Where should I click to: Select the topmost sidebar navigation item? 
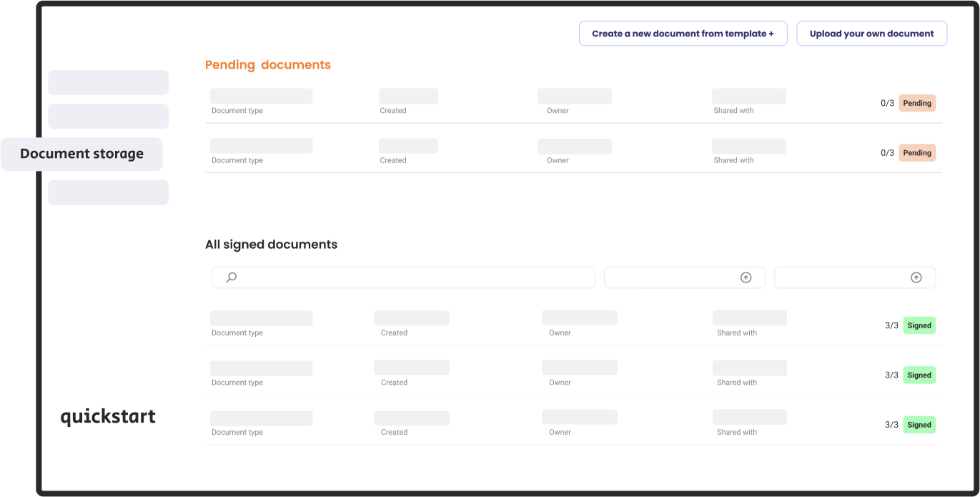pyautogui.click(x=108, y=82)
